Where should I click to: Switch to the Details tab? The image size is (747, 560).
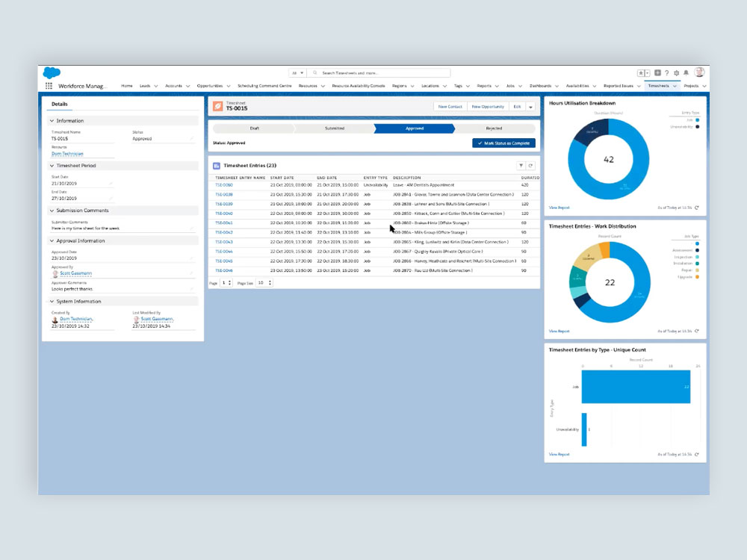coord(60,103)
